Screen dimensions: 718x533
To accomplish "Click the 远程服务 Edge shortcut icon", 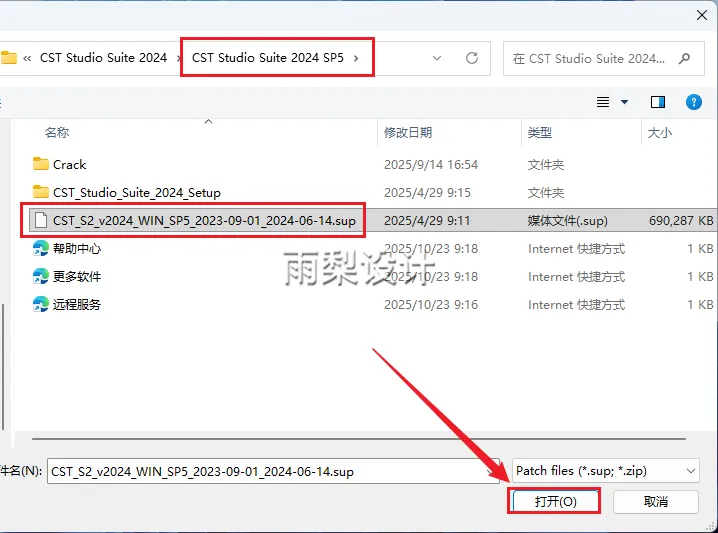I will pyautogui.click(x=40, y=304).
